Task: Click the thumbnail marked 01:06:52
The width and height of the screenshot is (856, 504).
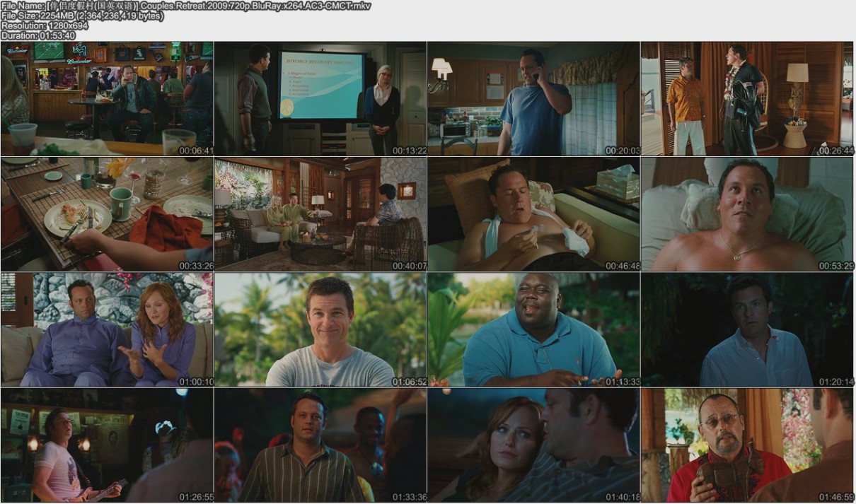Action: point(320,330)
